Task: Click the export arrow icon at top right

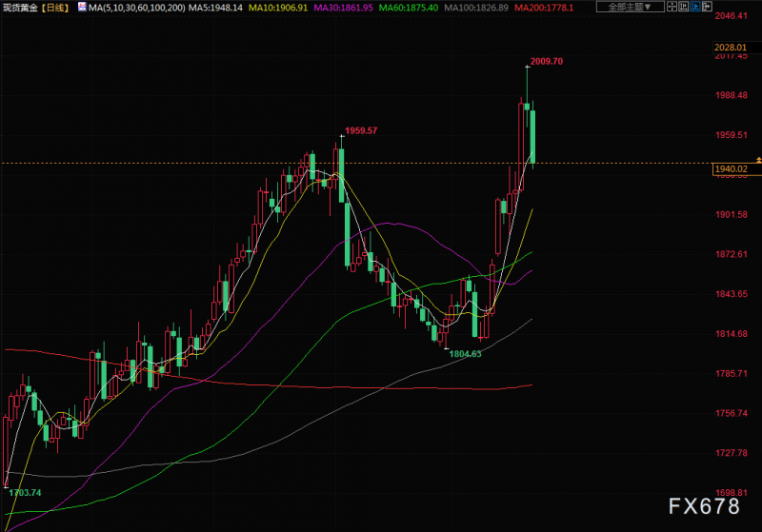Action: (707, 7)
